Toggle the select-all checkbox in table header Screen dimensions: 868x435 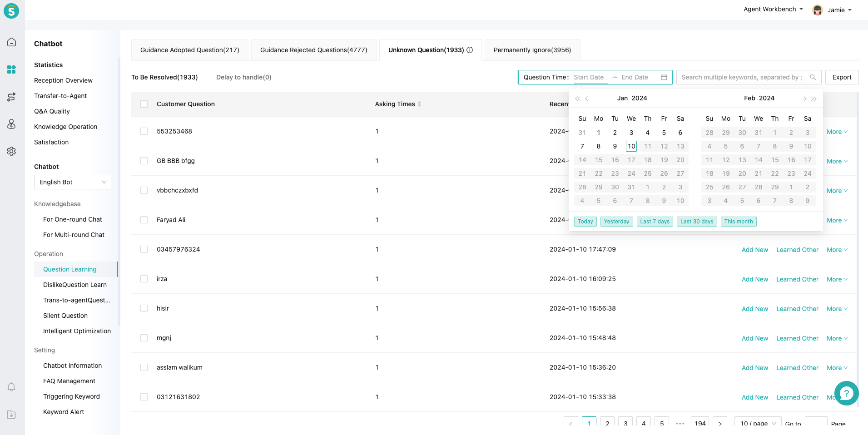[144, 104]
